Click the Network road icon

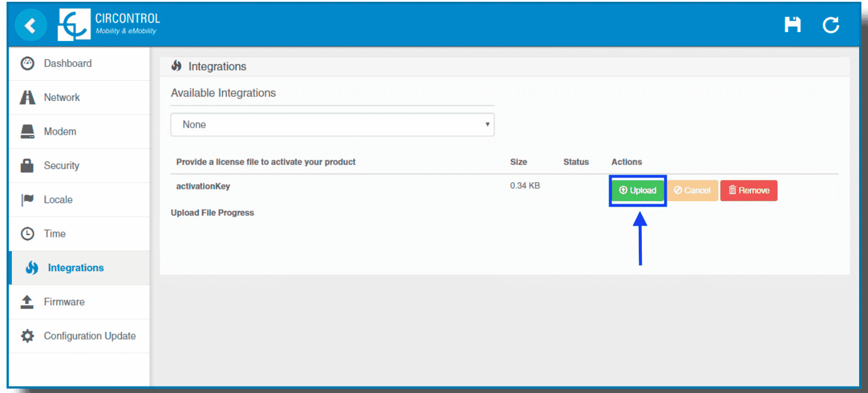coord(27,97)
